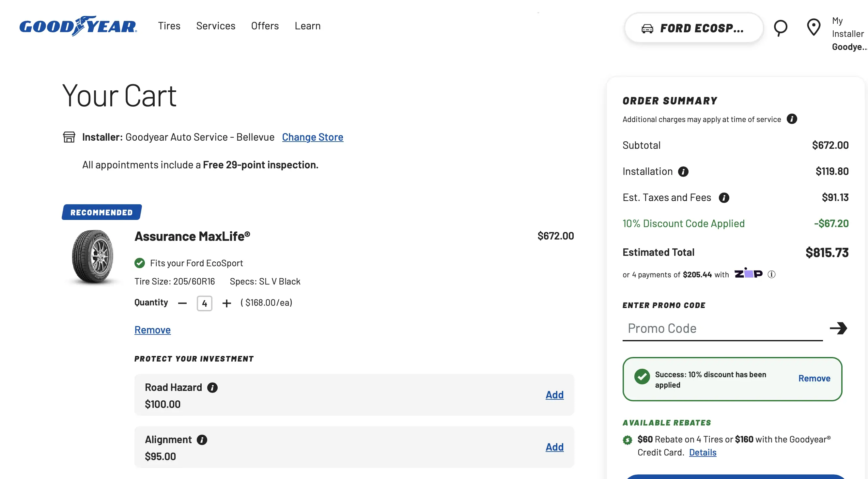Click the Change Store link
868x479 pixels.
313,137
